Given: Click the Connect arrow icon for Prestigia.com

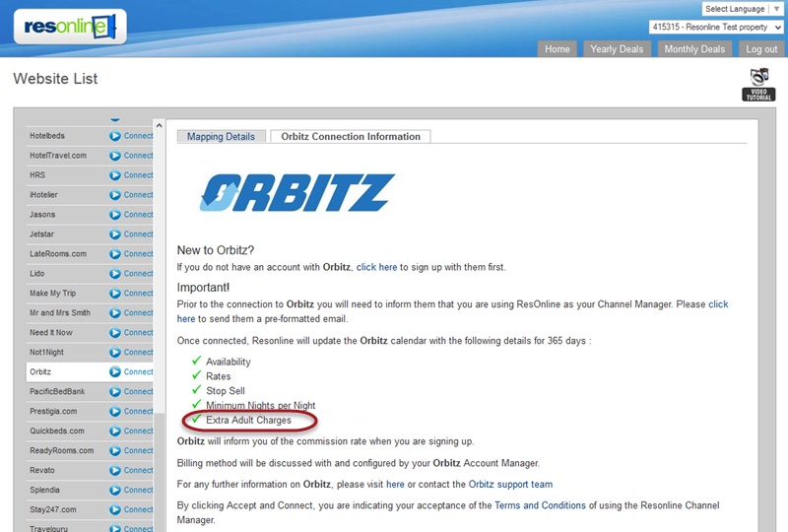Looking at the screenshot, I should [x=115, y=412].
